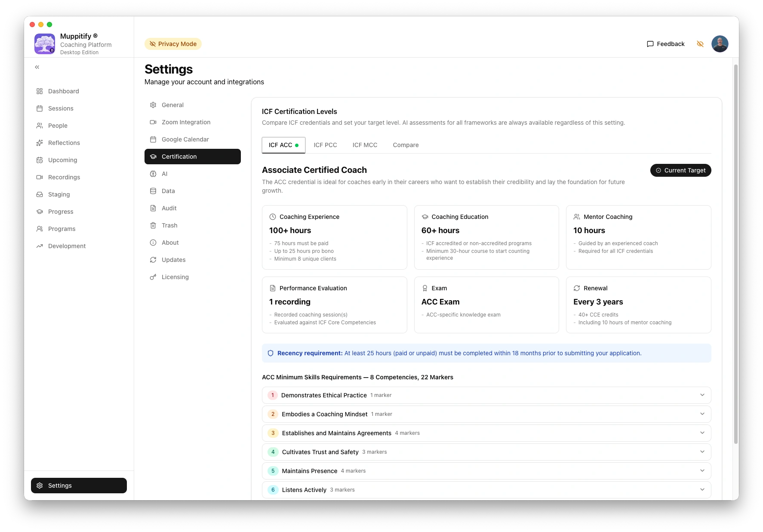Open the Trash settings section
The width and height of the screenshot is (763, 532).
(169, 225)
